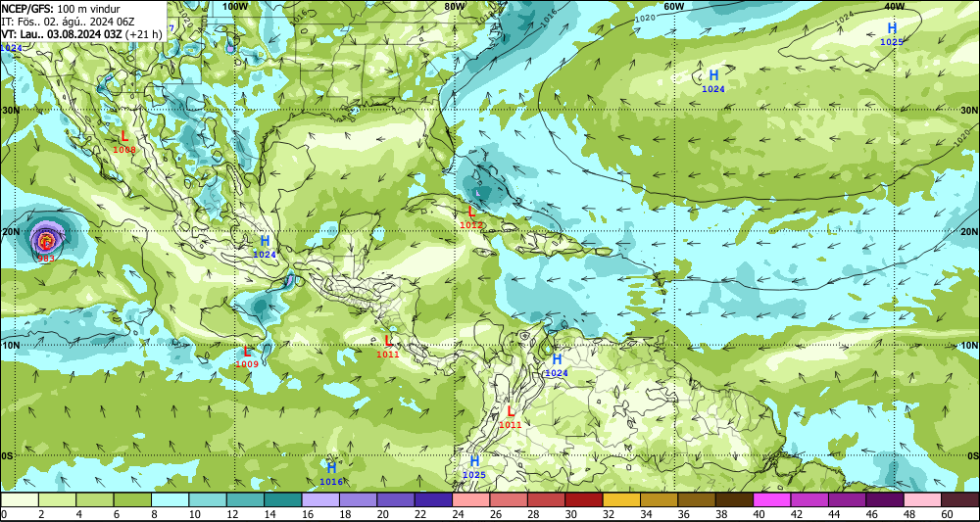Click the H 1025 marker near 40W
This screenshot has width=980, height=522.
tap(892, 28)
